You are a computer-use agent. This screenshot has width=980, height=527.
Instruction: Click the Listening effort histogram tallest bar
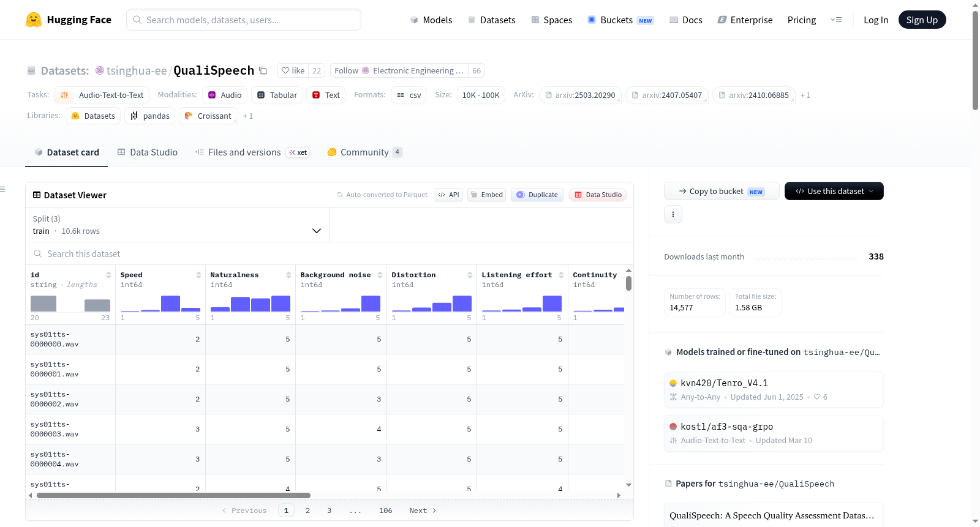coord(552,304)
